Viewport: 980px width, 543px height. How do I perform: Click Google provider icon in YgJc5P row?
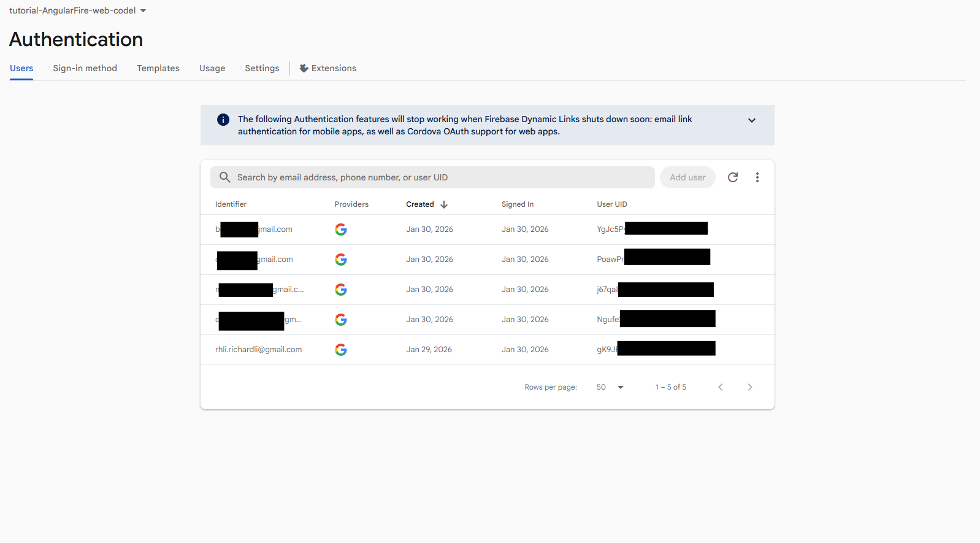click(x=341, y=229)
